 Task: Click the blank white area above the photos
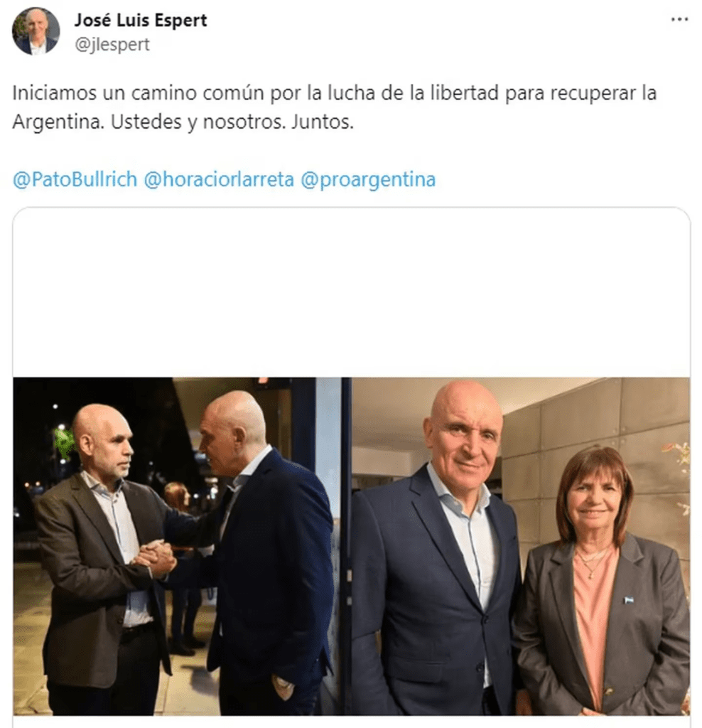[351, 292]
